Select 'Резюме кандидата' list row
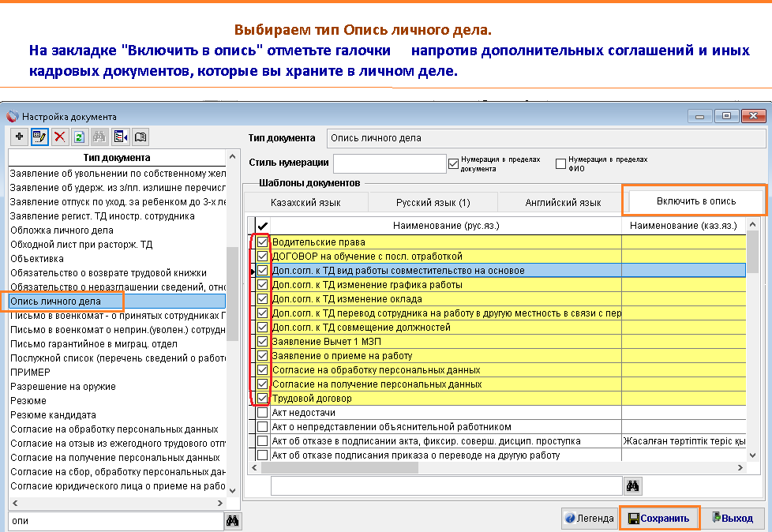Viewport: 772px width, 532px height. click(117, 415)
